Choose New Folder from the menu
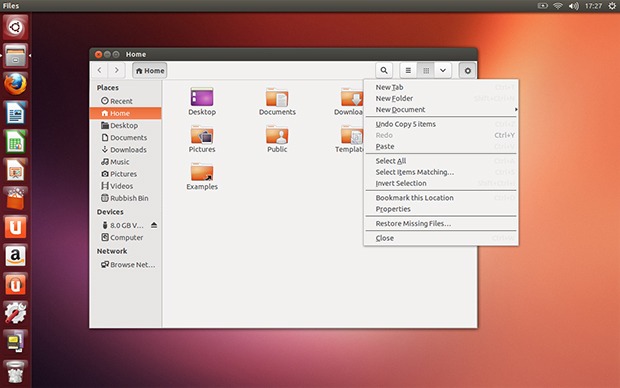The image size is (620, 388). tap(441, 98)
